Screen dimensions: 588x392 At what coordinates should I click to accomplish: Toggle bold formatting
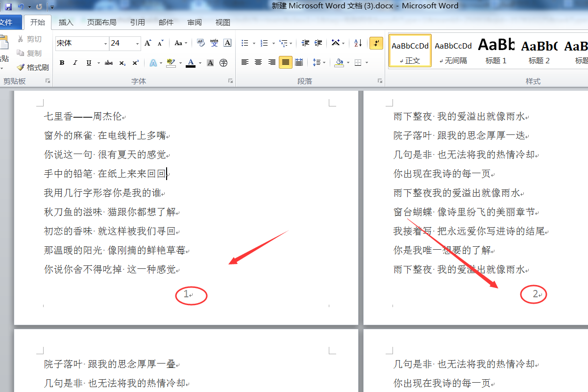click(x=62, y=63)
